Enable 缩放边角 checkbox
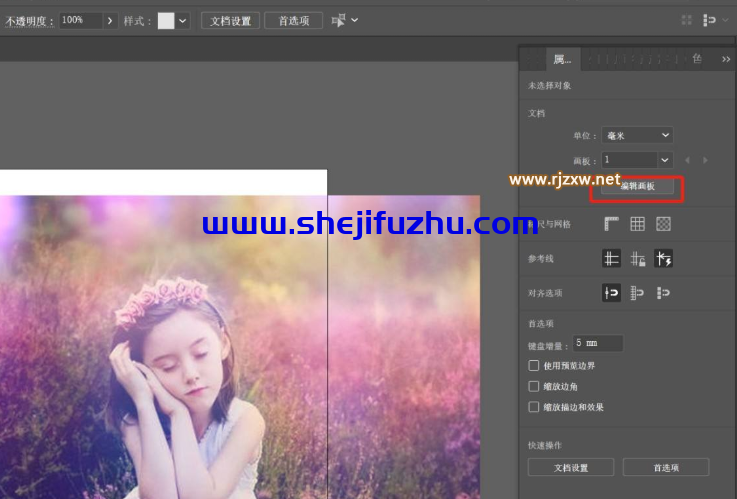This screenshot has width=737, height=499. click(534, 386)
